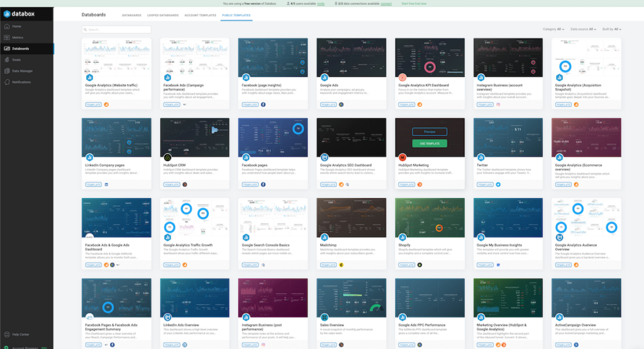Click HubSpot icon on HubSpot CRM card footer
Image resolution: width=644 pixels, height=349 pixels.
tap(185, 185)
